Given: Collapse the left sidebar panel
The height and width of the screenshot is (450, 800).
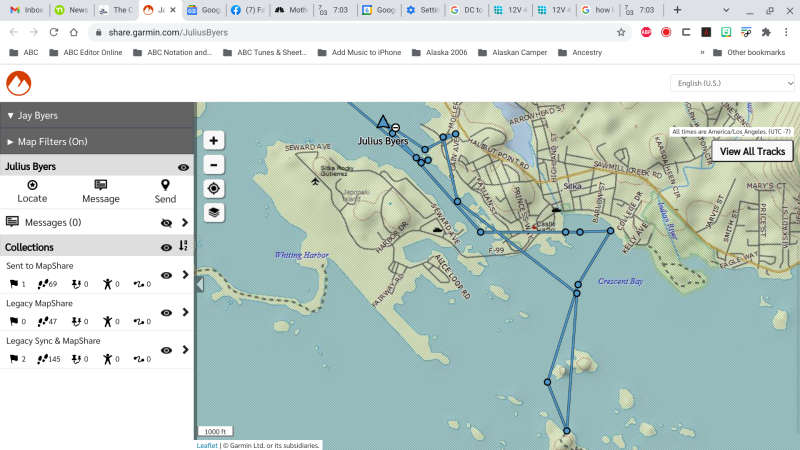Looking at the screenshot, I should [x=199, y=284].
